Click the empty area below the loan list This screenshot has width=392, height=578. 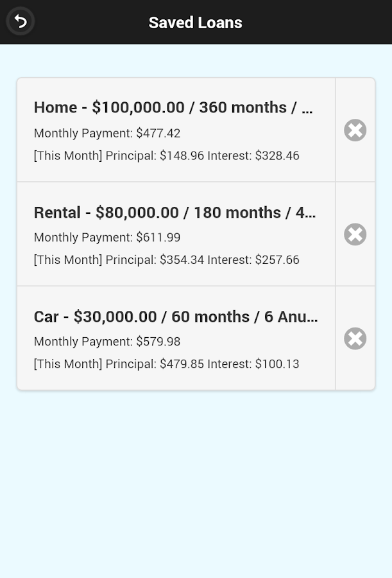pyautogui.click(x=196, y=482)
